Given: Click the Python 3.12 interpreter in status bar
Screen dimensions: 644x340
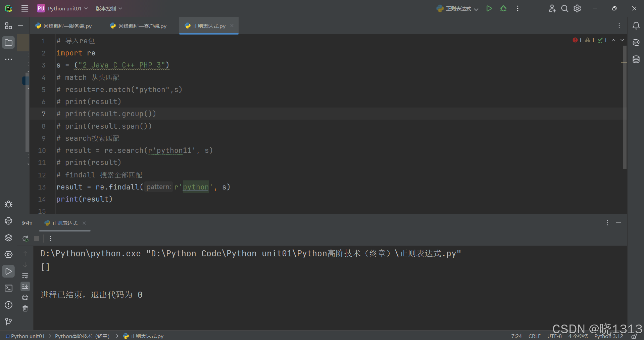Looking at the screenshot, I should pos(608,336).
